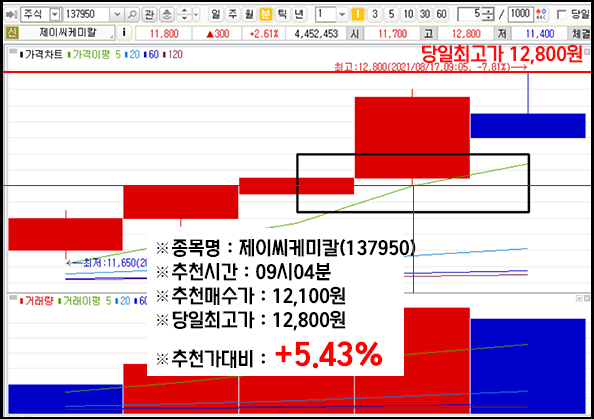Select the 틱 (tick) chart tab
The height and width of the screenshot is (419, 594).
pos(282,14)
